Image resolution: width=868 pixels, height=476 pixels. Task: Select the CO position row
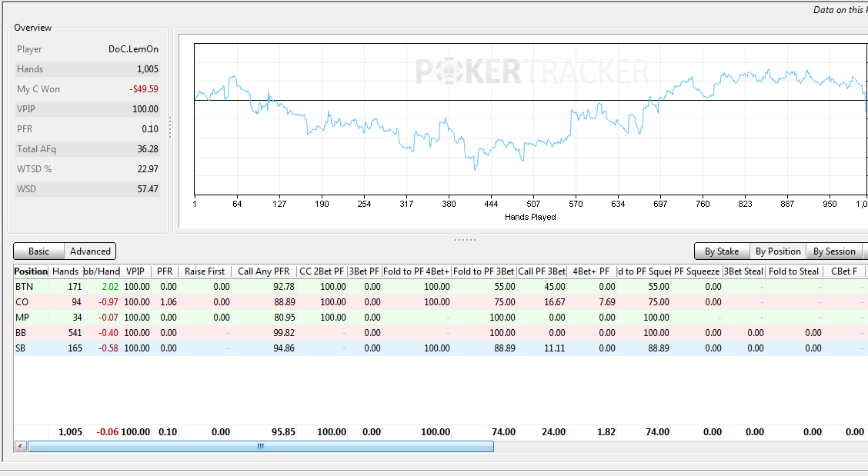coord(441,302)
